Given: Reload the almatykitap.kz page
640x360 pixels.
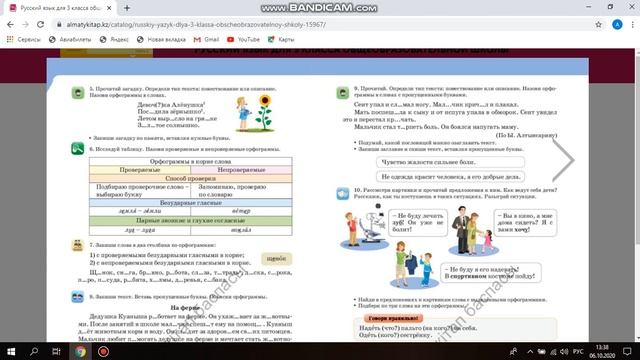Looking at the screenshot, I should [40, 24].
